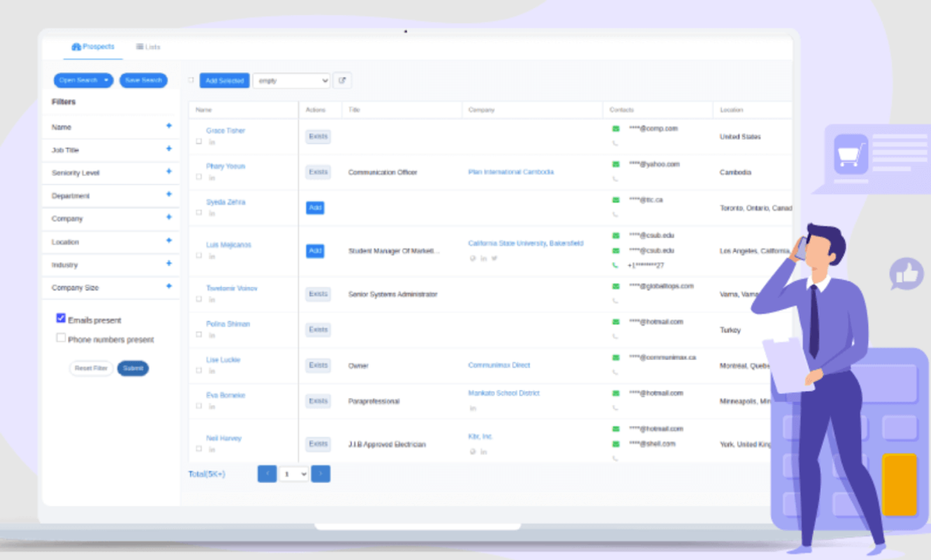
Task: Open the Open Search dropdown button
Action: click(83, 80)
